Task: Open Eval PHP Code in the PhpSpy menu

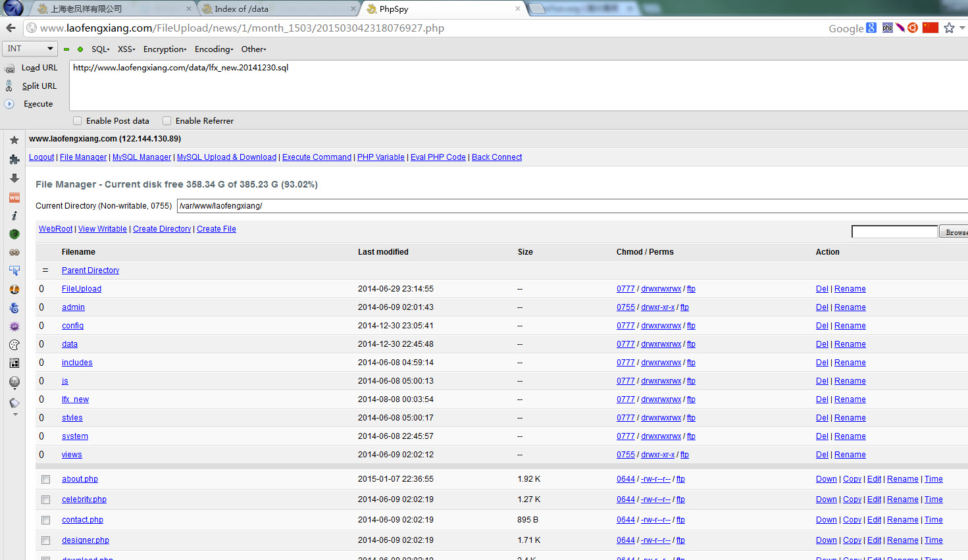Action: pos(438,157)
